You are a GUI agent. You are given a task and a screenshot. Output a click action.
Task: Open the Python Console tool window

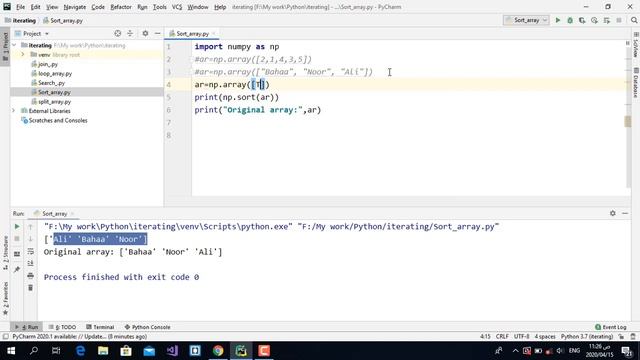pyautogui.click(x=147, y=327)
